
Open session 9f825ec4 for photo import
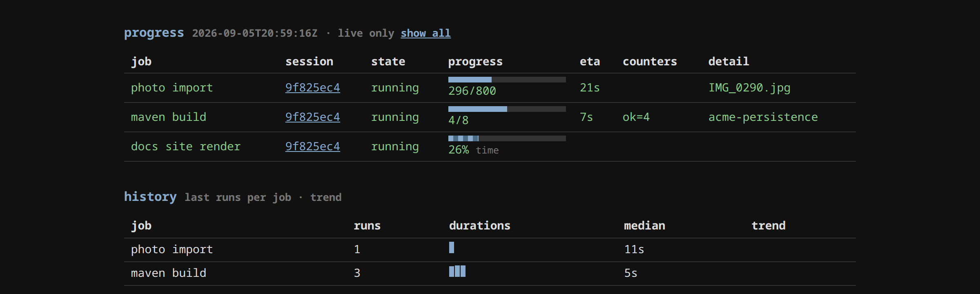point(312,88)
